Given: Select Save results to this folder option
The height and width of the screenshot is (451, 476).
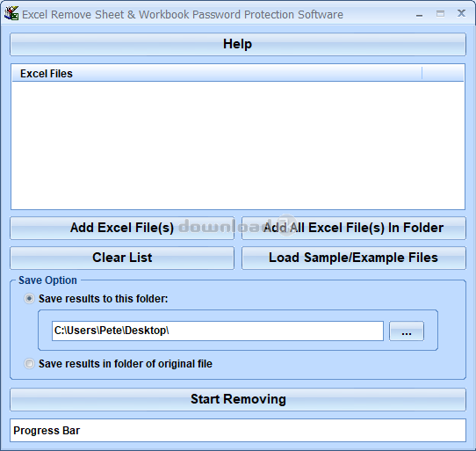Looking at the screenshot, I should [x=30, y=299].
